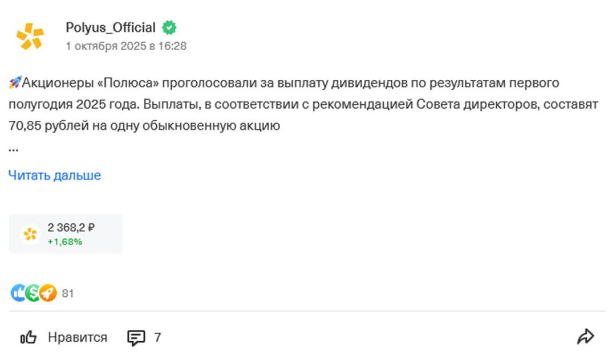Open the 2 368,2 ₽ stock ticker chip
The height and width of the screenshot is (364, 612).
pos(66,234)
